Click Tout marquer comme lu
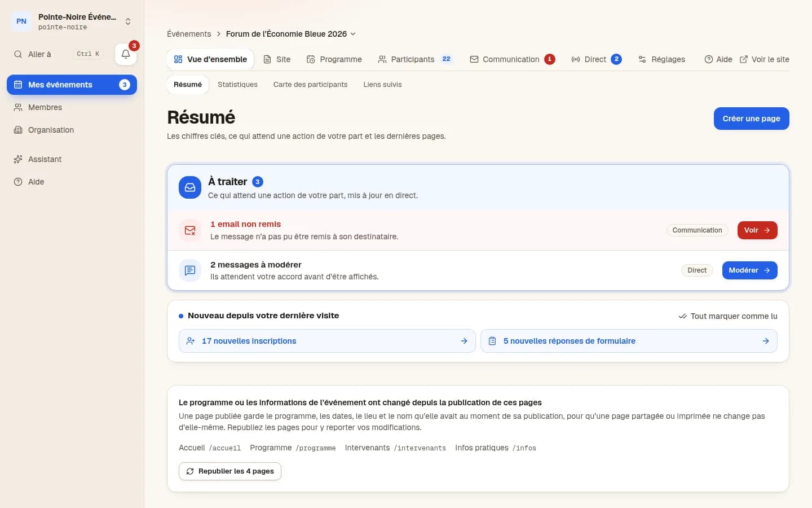Viewport: 812px width, 508px height. tap(728, 316)
